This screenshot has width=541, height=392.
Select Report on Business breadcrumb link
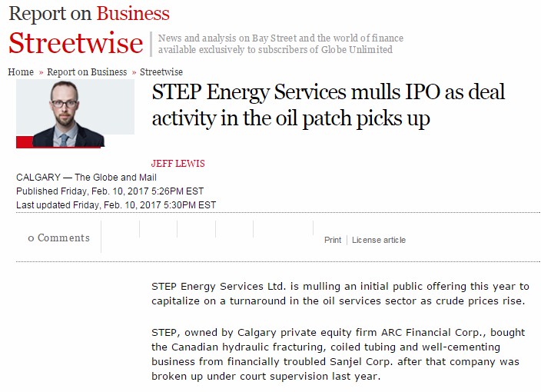(87, 72)
